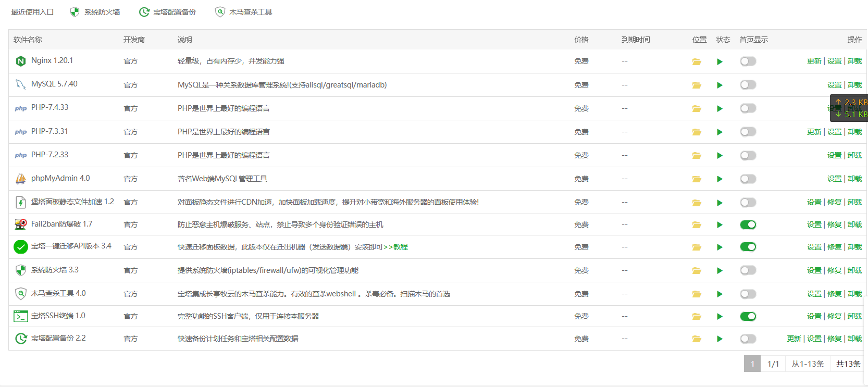The image size is (868, 387).
Task: Click the MySQL dolphin icon
Action: [x=20, y=84]
